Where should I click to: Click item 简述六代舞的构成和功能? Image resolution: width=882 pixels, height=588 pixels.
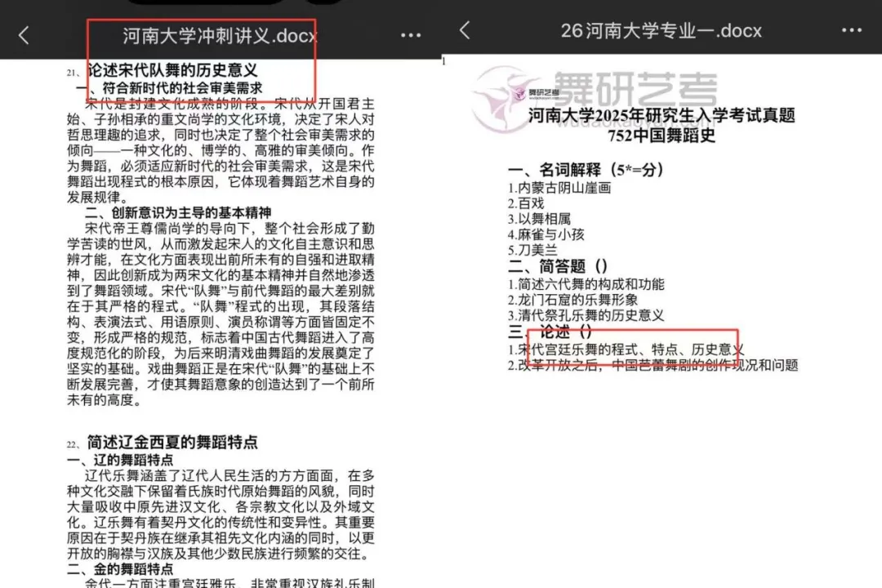590,284
